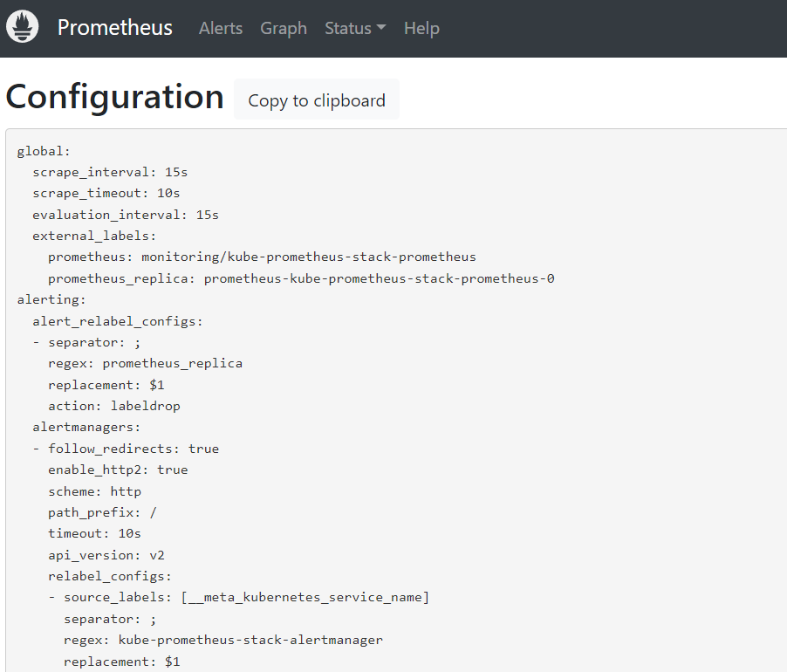Copy configuration to clipboard
This screenshot has width=787, height=672.
tap(316, 99)
